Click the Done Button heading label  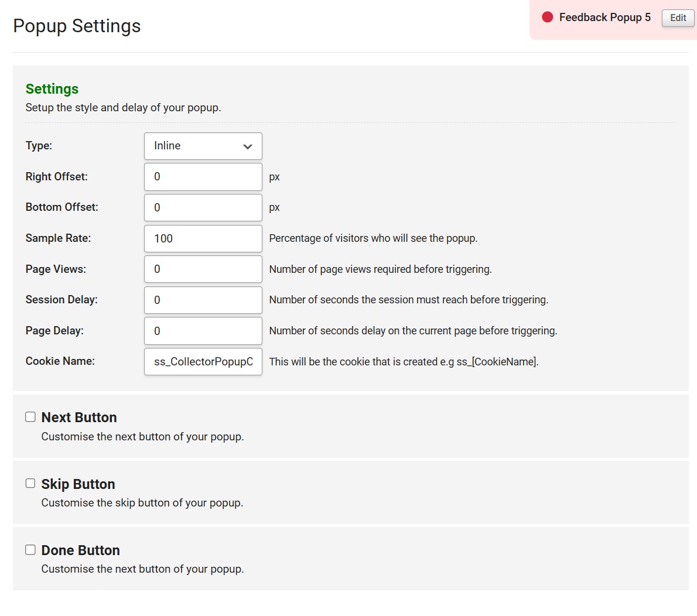80,550
